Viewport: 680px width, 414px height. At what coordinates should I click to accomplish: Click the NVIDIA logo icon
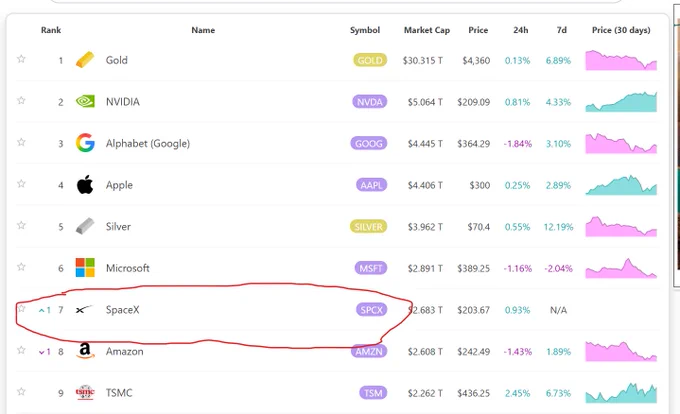85,101
